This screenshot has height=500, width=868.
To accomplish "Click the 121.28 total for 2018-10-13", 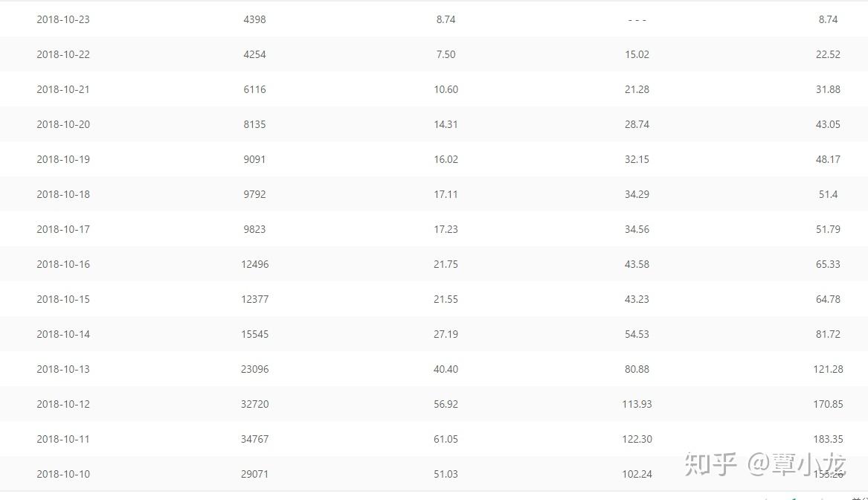I will tap(828, 369).
